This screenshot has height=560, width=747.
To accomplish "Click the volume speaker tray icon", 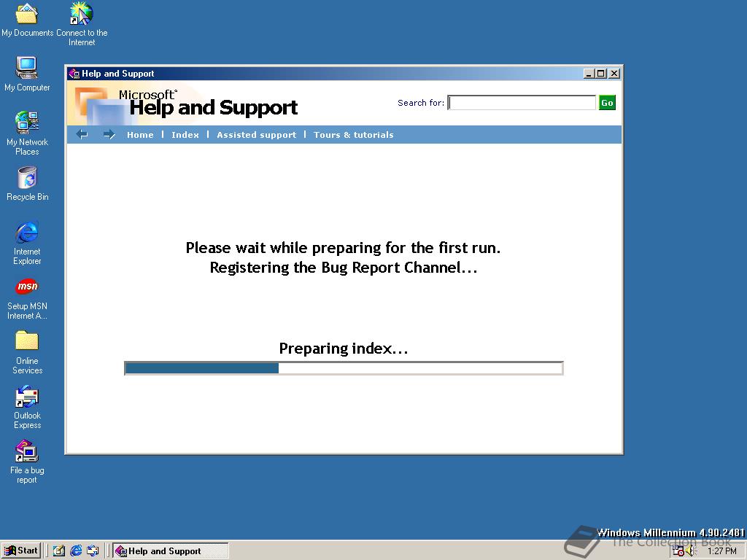I will click(690, 551).
